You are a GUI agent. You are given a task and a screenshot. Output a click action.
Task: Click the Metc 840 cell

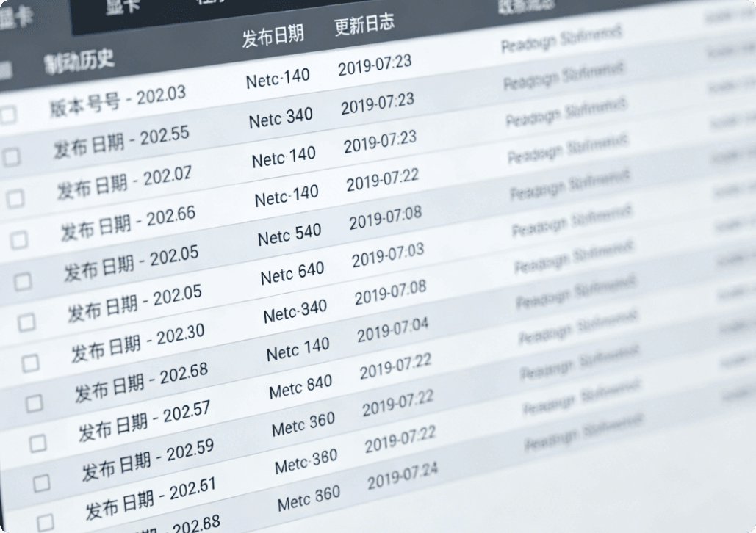tap(300, 387)
